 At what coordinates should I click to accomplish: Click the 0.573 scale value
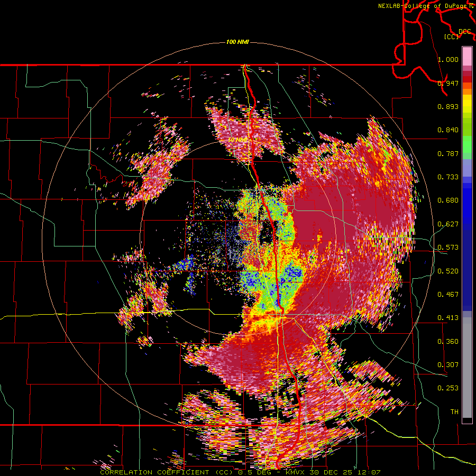pos(448,248)
